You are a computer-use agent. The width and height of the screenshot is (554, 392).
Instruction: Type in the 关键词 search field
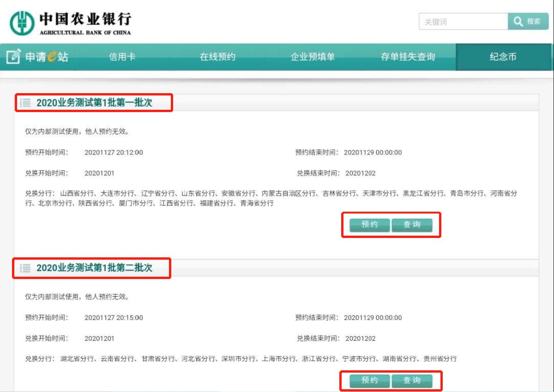463,22
